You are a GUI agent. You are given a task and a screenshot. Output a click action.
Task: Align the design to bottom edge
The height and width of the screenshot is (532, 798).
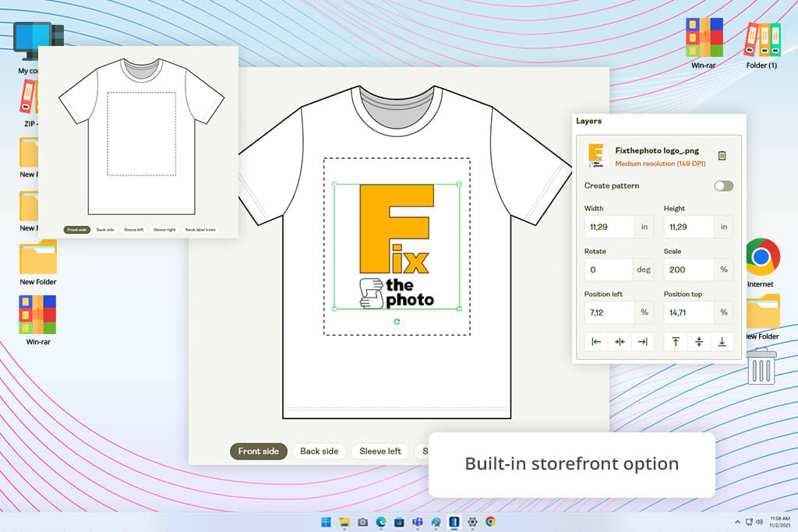[722, 342]
